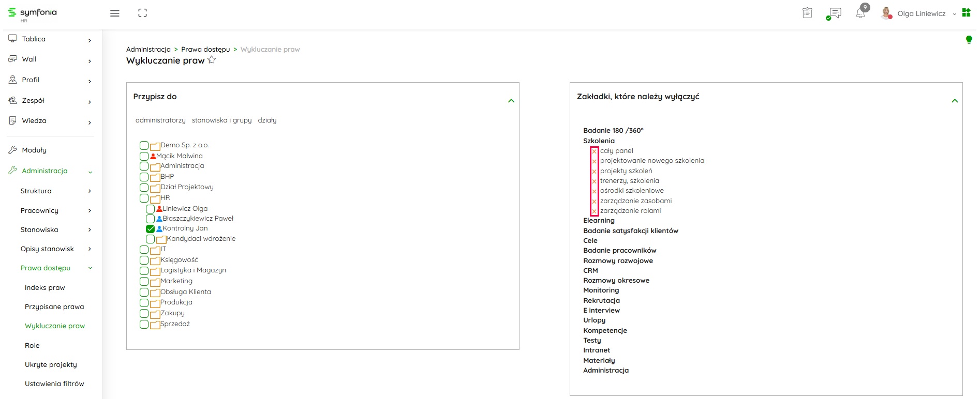Open the green apps grid icon
This screenshot has height=399, width=980.
click(966, 13)
